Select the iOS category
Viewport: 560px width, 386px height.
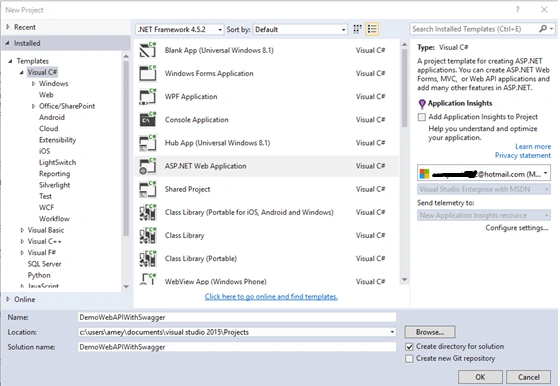tap(44, 151)
